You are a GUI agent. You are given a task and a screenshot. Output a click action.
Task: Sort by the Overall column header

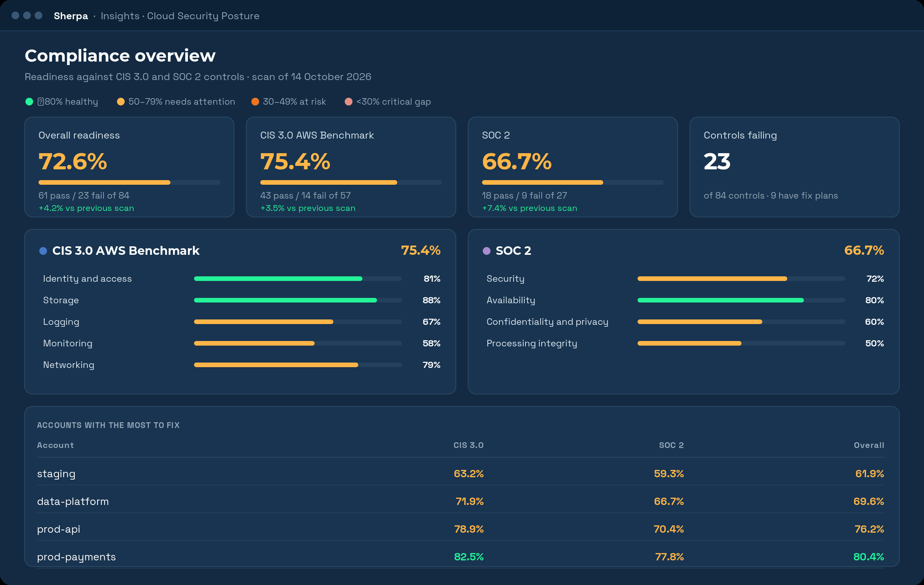[x=869, y=445]
